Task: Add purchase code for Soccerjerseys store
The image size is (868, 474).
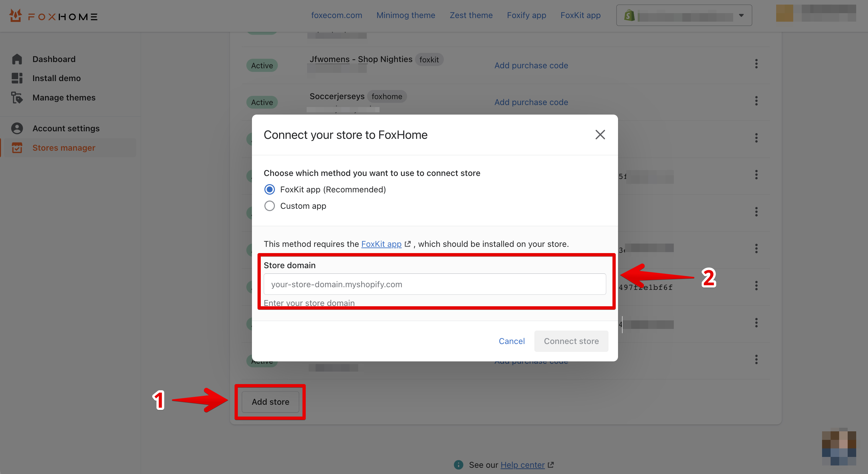Action: [x=531, y=102]
